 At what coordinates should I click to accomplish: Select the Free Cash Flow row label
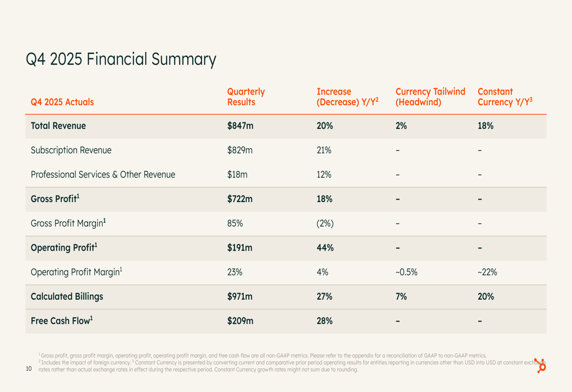point(62,321)
